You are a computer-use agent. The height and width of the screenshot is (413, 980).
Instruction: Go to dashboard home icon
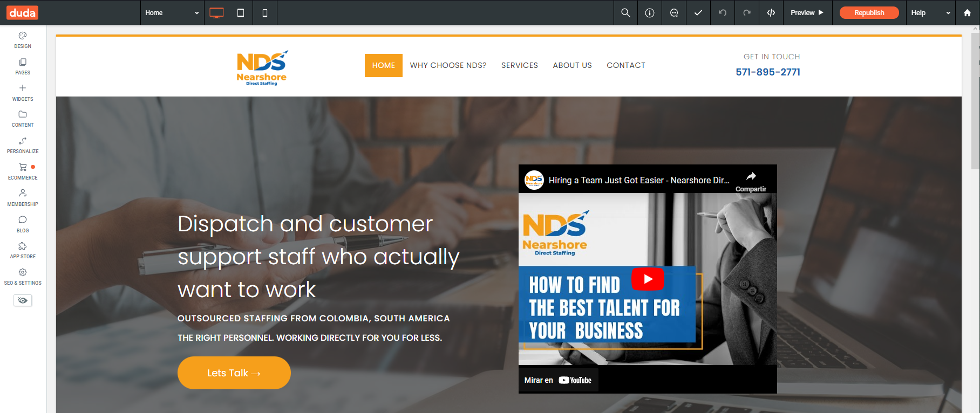pos(967,12)
